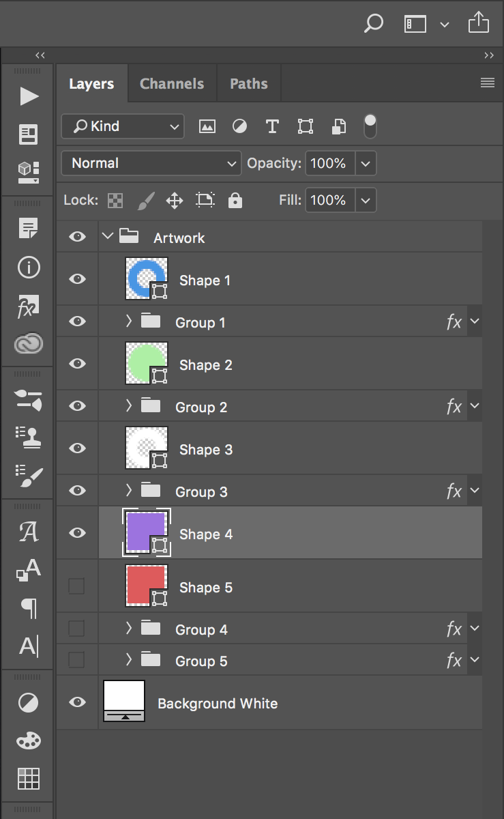
Task: Open the Creative Cloud Libraries panel
Action: (29, 343)
